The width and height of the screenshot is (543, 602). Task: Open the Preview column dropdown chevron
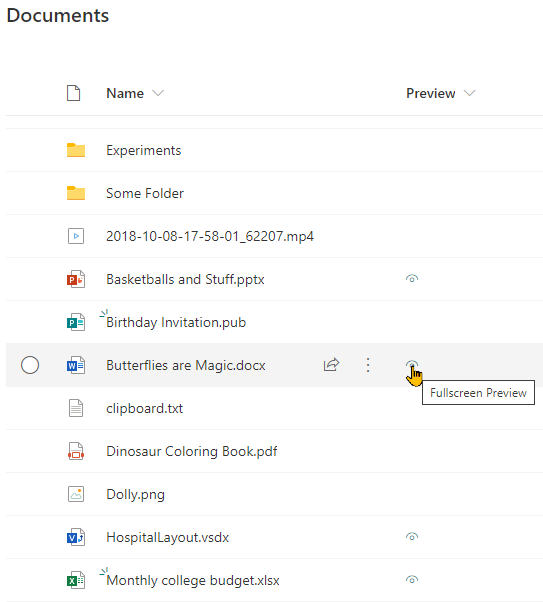[x=469, y=93]
